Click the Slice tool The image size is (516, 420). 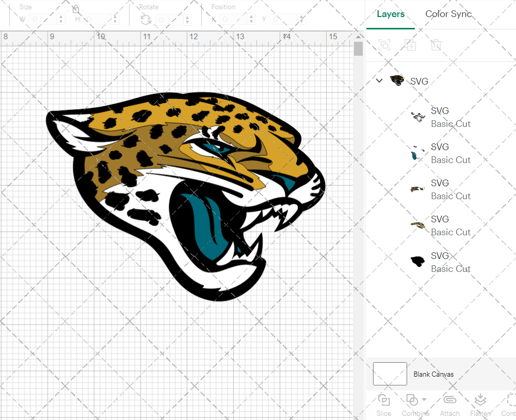(384, 405)
